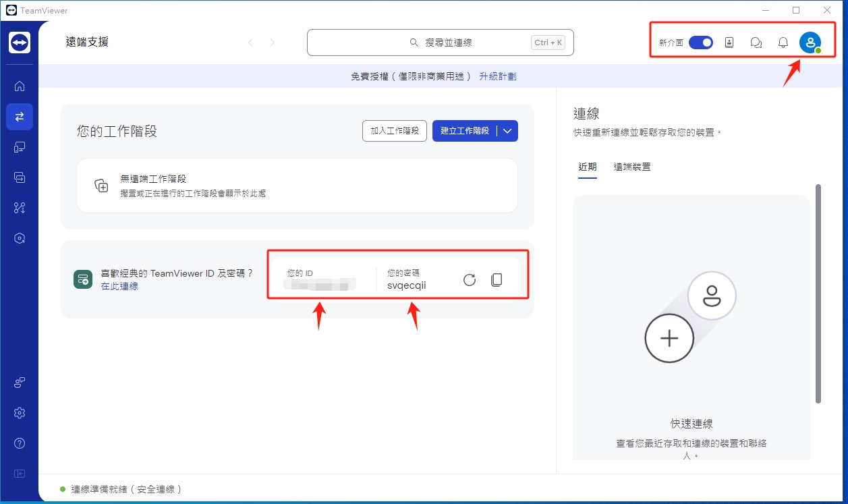
Task: Close the TeamViewer window
Action: pyautogui.click(x=827, y=10)
